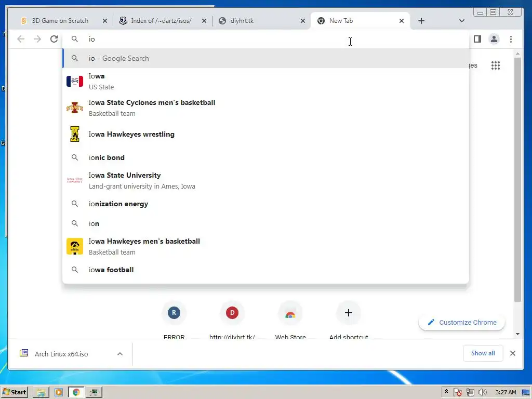Image resolution: width=532 pixels, height=399 pixels.
Task: Toggle the side panel icon
Action: [x=477, y=39]
